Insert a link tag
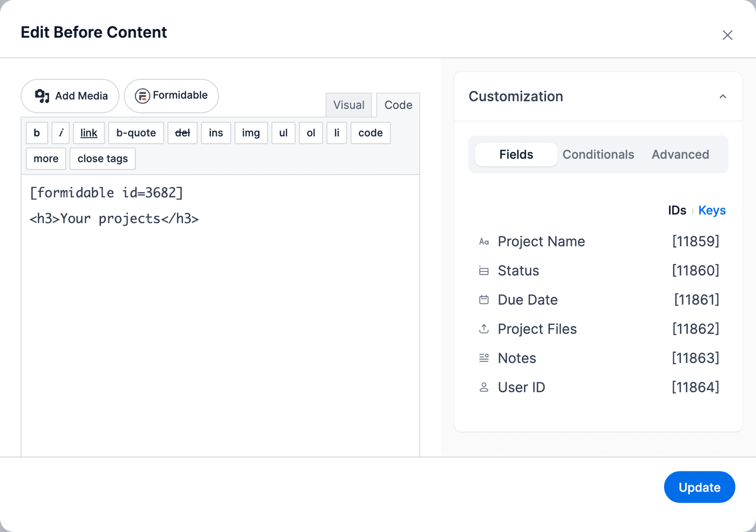The image size is (756, 532). 89,133
